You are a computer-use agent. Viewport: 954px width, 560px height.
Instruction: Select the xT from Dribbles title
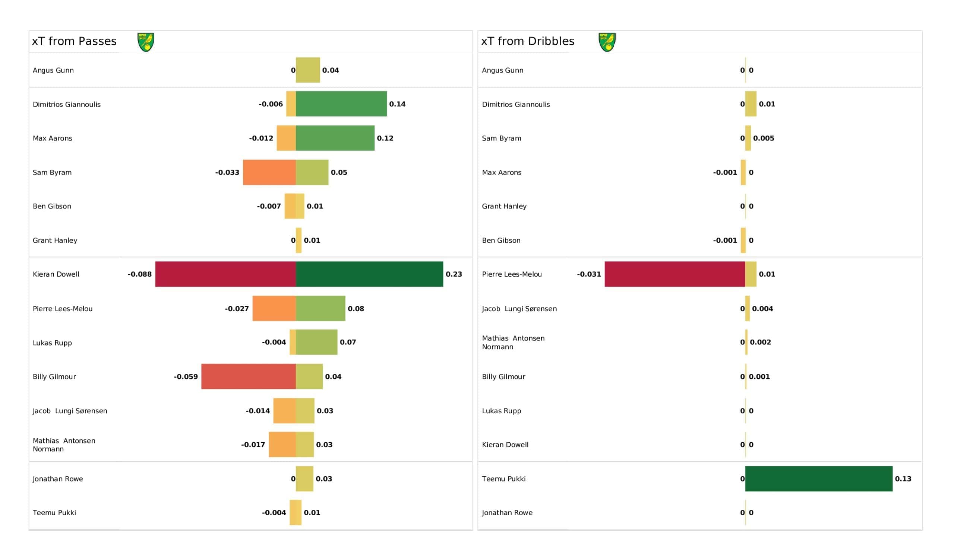(x=527, y=41)
